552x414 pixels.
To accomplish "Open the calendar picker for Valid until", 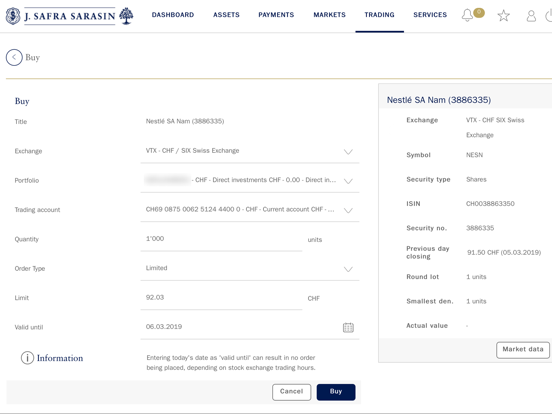I will (x=348, y=327).
